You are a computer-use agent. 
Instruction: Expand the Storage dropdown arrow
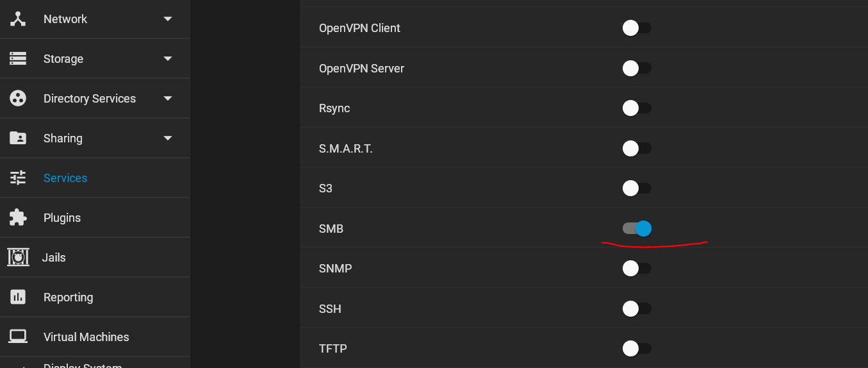168,59
